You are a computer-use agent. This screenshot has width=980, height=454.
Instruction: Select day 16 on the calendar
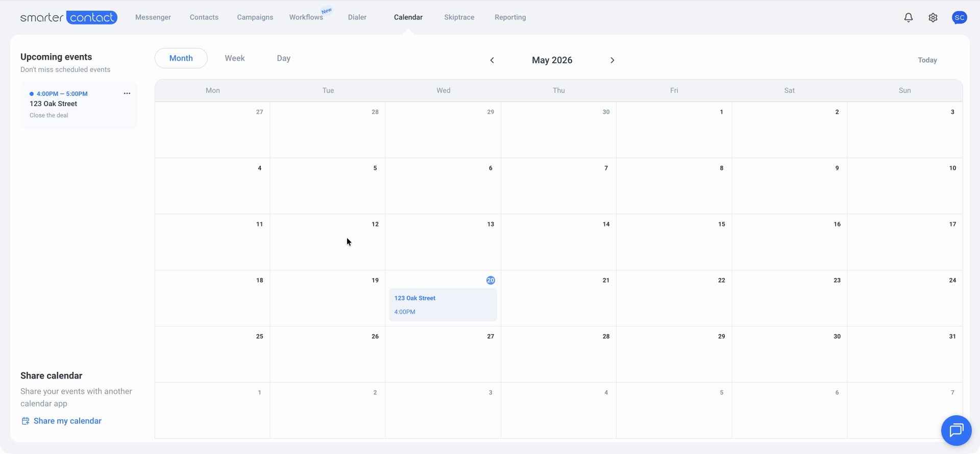tap(790, 242)
